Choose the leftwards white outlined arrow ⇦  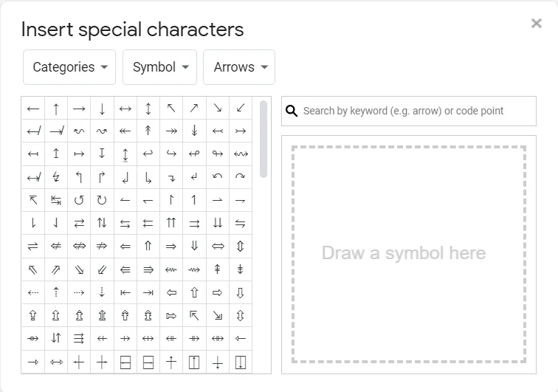pos(171,292)
